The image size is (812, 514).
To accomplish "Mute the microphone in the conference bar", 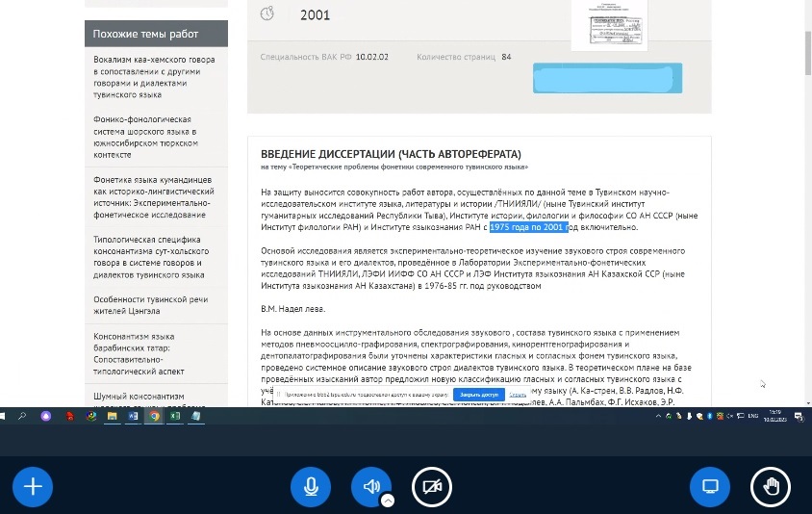I will pyautogui.click(x=311, y=486).
